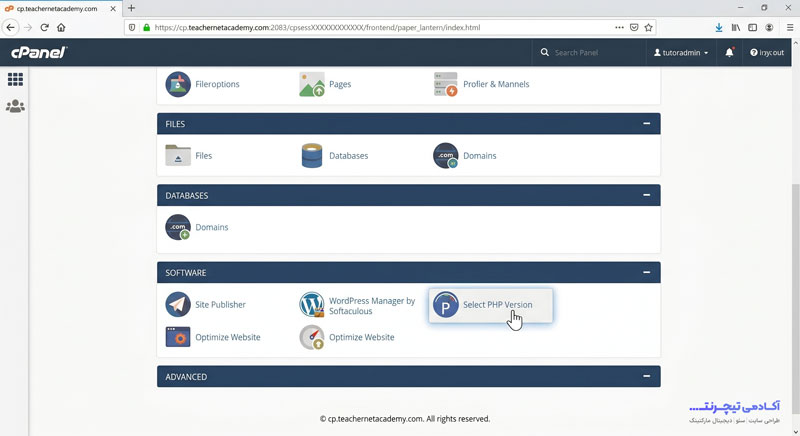Viewport: 800px width, 436px height.
Task: Open browser hamburger menu
Action: coord(790,28)
